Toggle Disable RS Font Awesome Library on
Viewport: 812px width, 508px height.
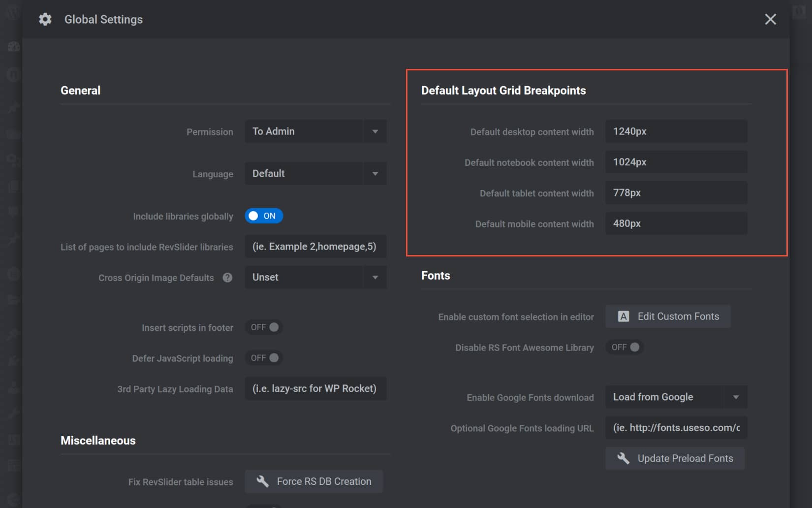(625, 347)
